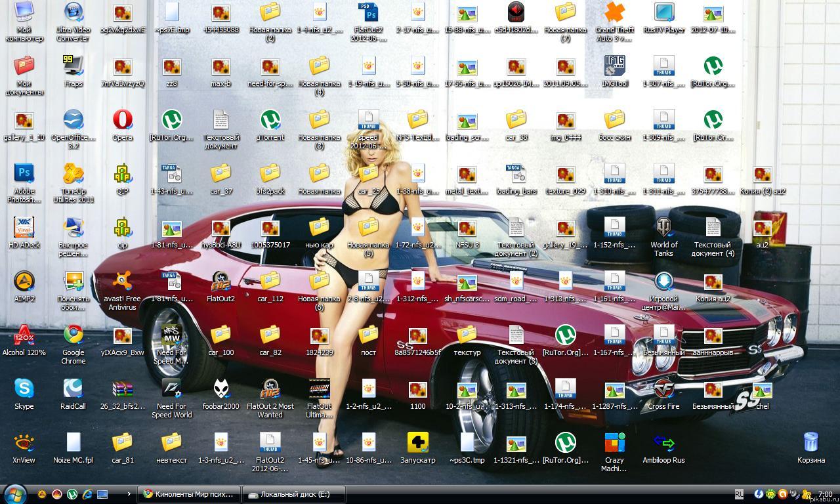Open the Корзина recycle bin
The height and width of the screenshot is (504, 840).
click(x=811, y=448)
